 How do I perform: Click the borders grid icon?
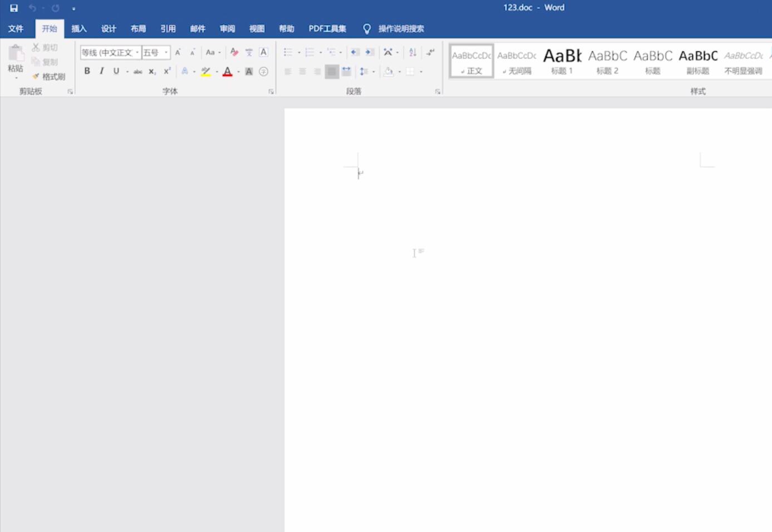[x=410, y=71]
